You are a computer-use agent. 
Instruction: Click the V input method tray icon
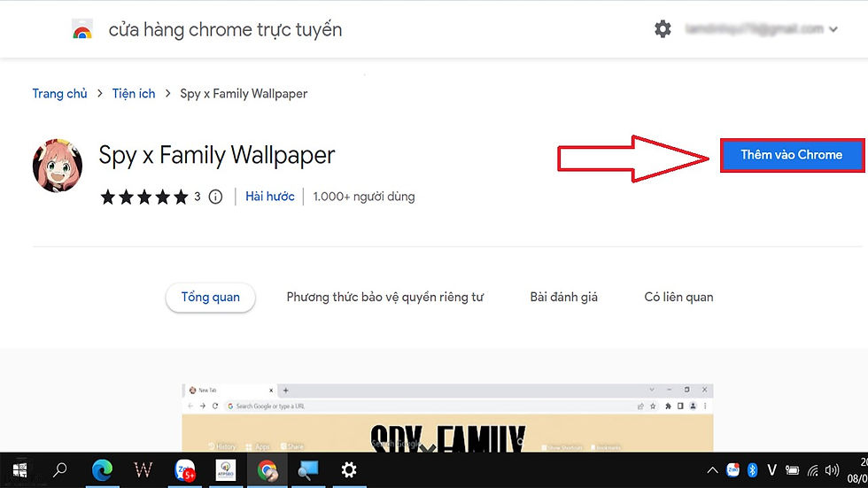point(771,470)
